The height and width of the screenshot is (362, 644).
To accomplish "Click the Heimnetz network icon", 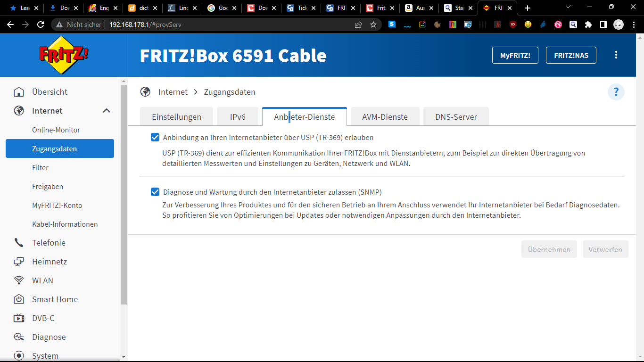I will click(x=19, y=262).
